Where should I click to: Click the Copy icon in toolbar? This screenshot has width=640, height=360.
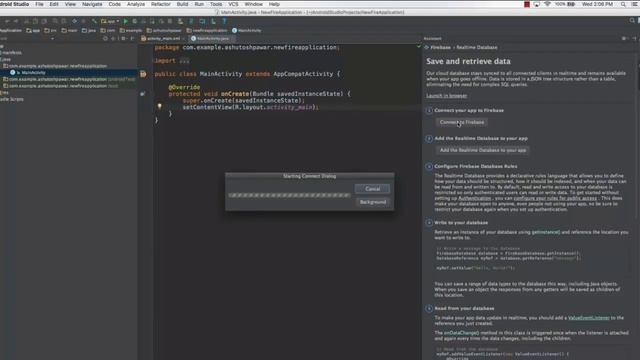coord(35,21)
